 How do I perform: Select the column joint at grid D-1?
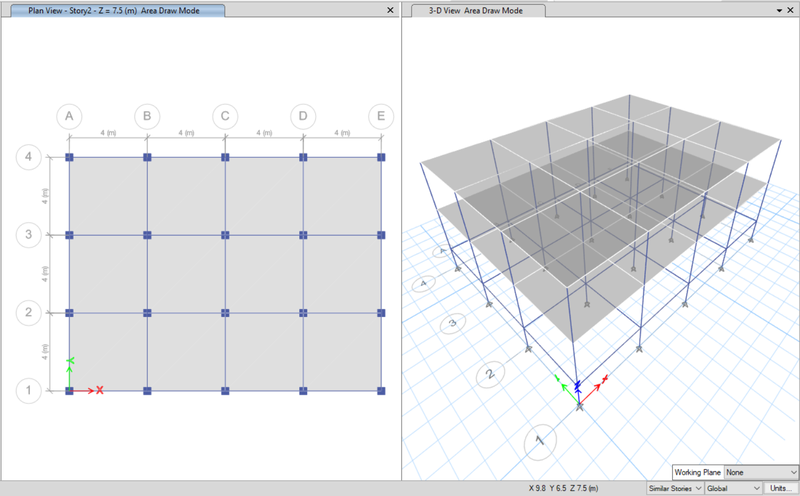(x=303, y=391)
